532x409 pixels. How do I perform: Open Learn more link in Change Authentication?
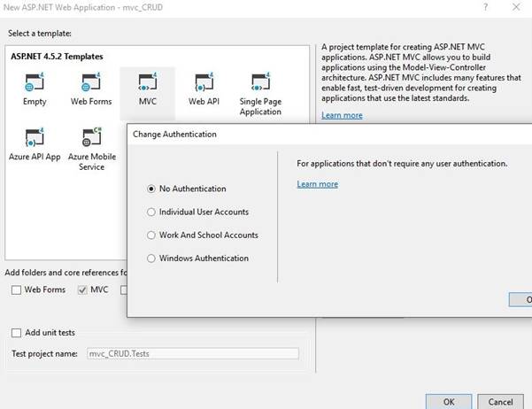[x=317, y=184]
